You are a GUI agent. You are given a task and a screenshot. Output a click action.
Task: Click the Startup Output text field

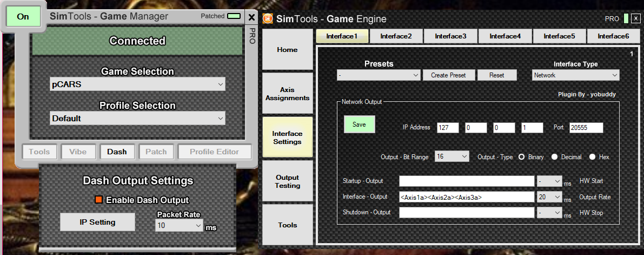467,181
